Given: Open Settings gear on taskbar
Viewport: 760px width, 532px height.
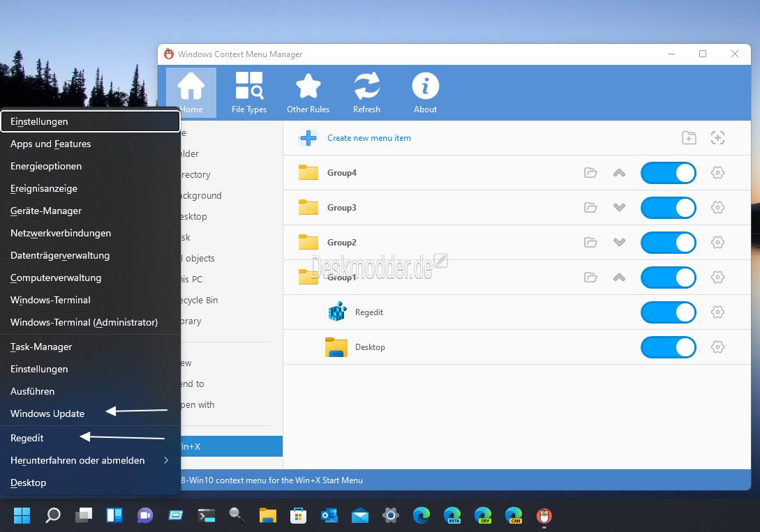Looking at the screenshot, I should (391, 515).
